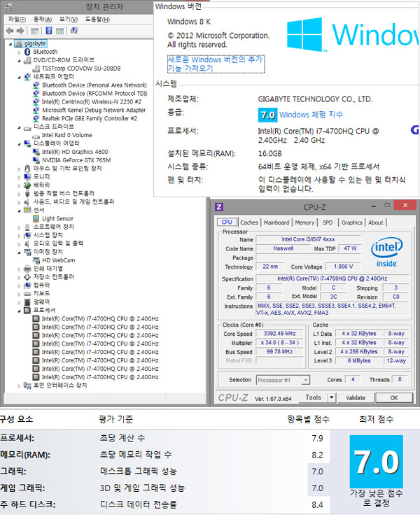The height and width of the screenshot is (517, 420).
Task: Click the OK button in CPU-Z
Action: [394, 398]
